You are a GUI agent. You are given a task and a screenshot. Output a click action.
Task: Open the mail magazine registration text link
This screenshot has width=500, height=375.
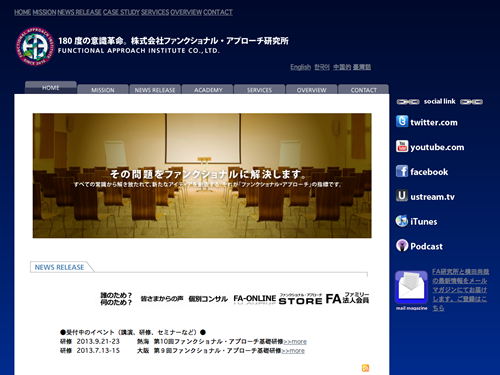tap(460, 290)
